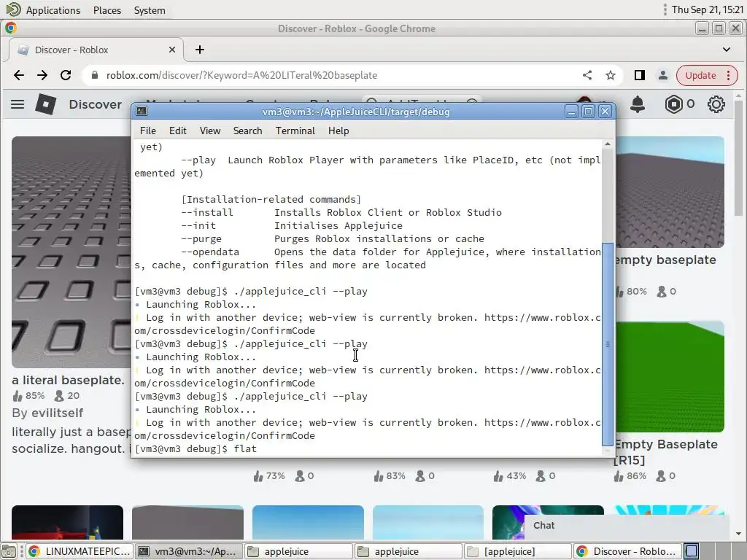Open a literal baseplate thumbnail
Viewport: 747px width, 560px height.
pos(71,252)
